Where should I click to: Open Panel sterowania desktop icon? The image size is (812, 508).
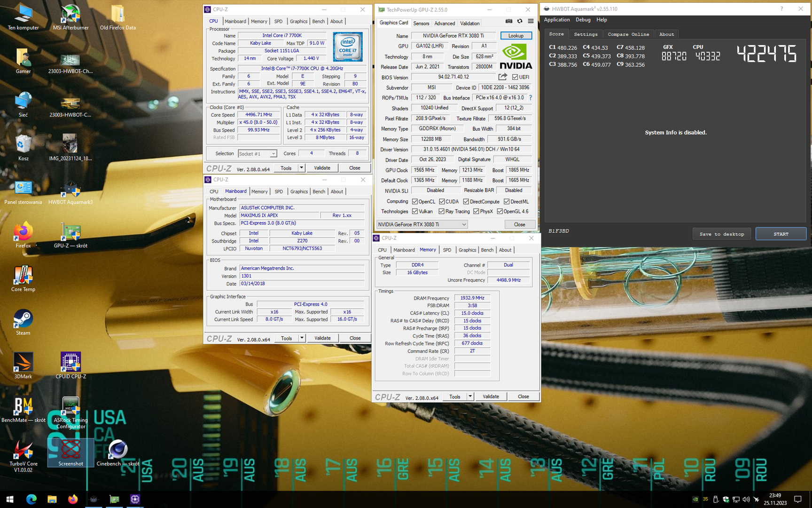point(23,192)
